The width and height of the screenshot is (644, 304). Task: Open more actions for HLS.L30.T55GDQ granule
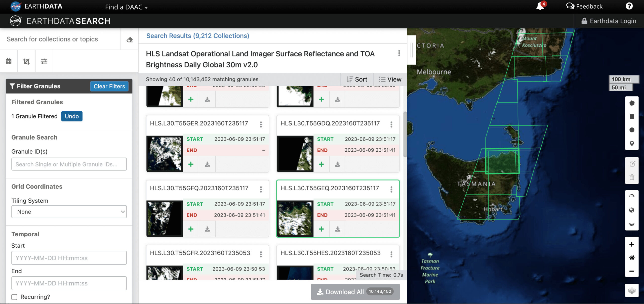tap(391, 124)
